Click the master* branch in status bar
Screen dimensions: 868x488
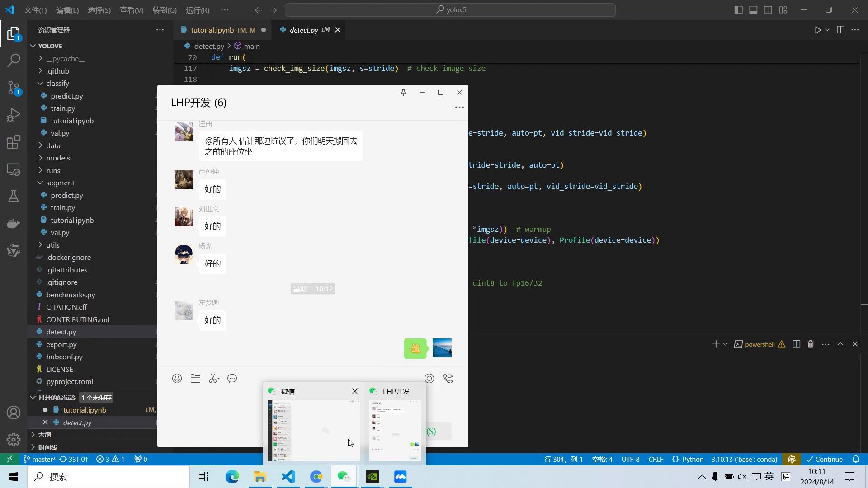tap(39, 459)
